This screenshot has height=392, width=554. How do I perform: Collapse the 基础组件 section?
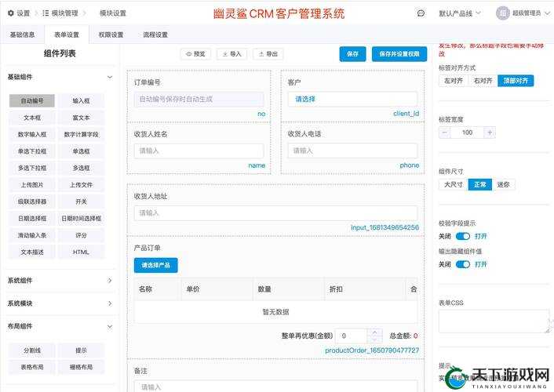point(110,77)
